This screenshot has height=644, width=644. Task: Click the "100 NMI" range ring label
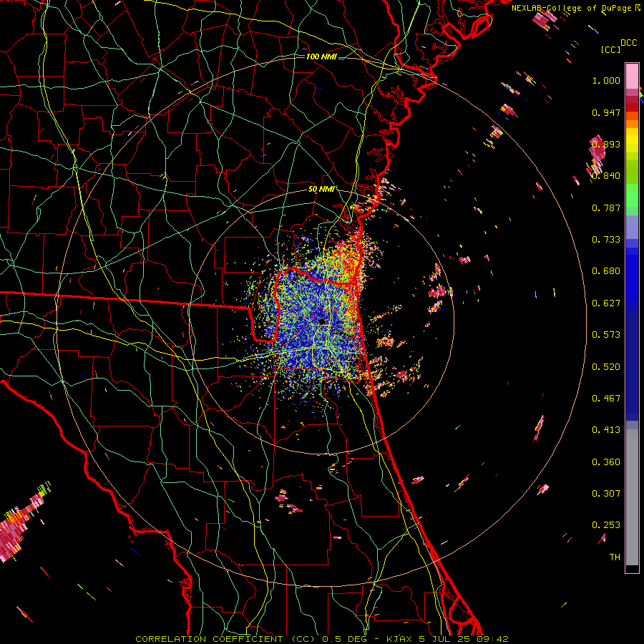click(x=321, y=57)
